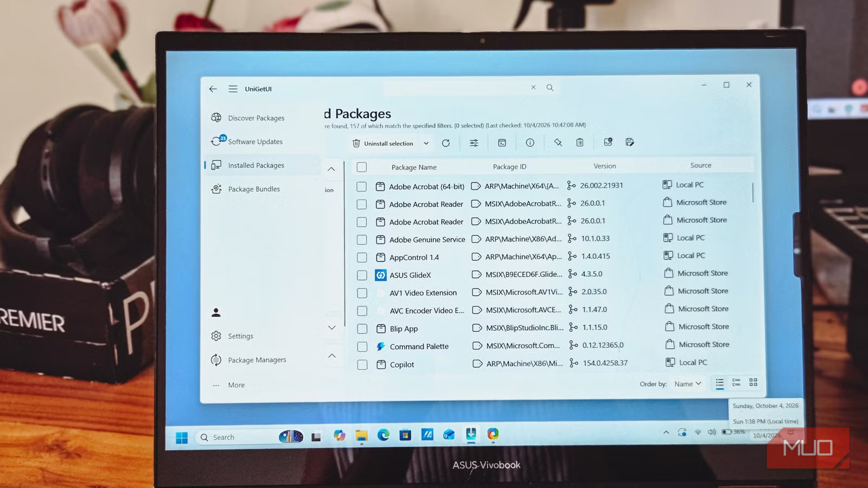Click the share package icon
This screenshot has width=868, height=488.
pos(608,142)
